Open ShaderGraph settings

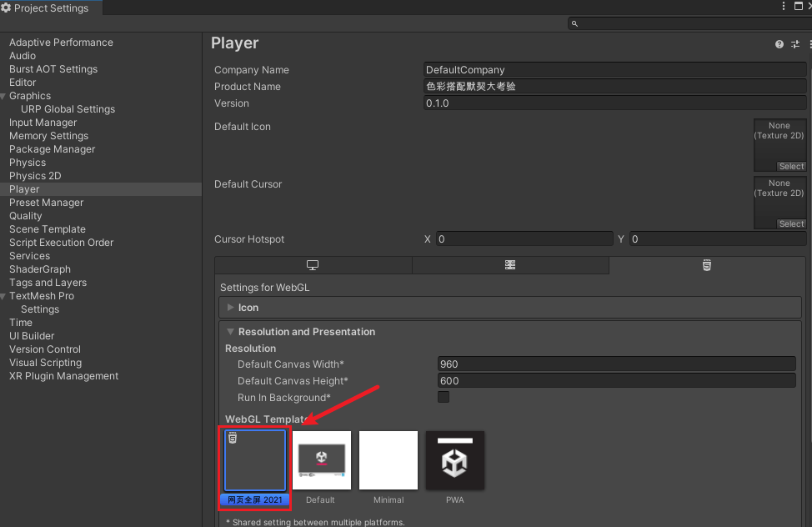pos(40,269)
